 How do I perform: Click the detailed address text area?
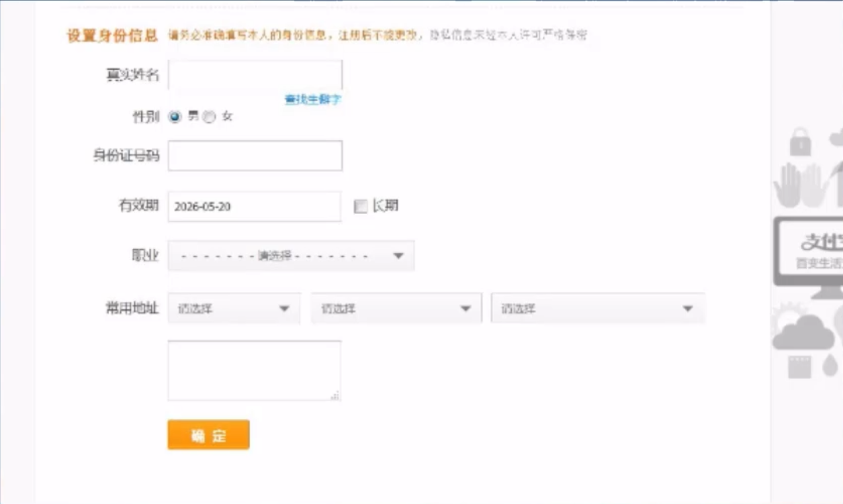(254, 370)
